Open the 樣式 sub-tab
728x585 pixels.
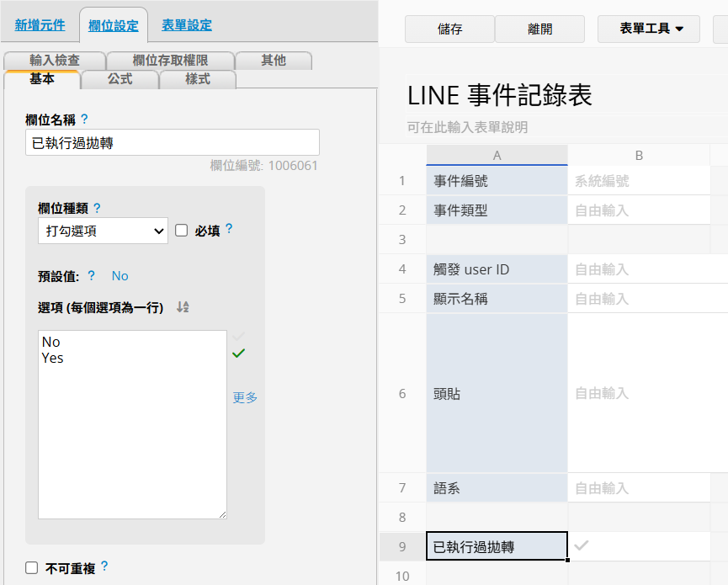pos(198,79)
